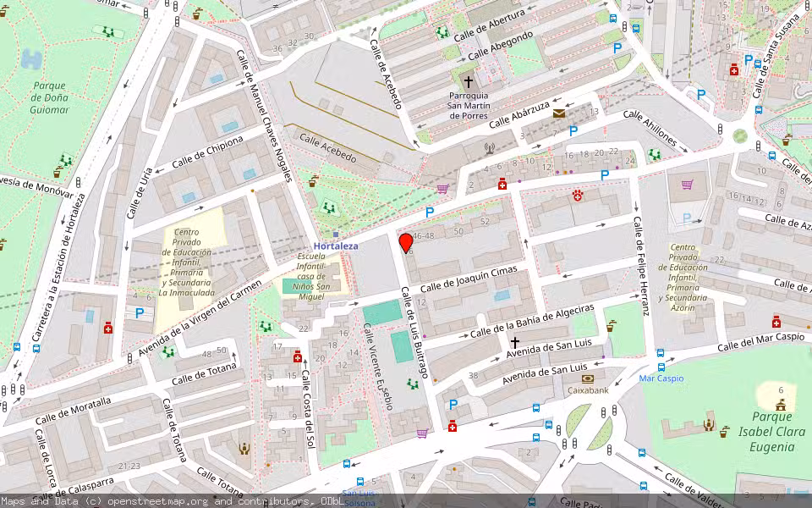Click the Calle de Uría street label
This screenshot has height=508, width=812.
(x=140, y=193)
